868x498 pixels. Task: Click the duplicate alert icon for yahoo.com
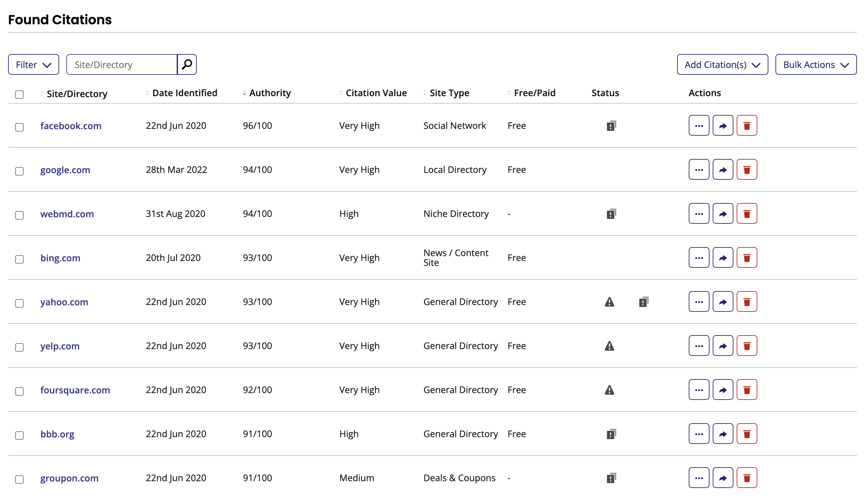click(x=643, y=302)
